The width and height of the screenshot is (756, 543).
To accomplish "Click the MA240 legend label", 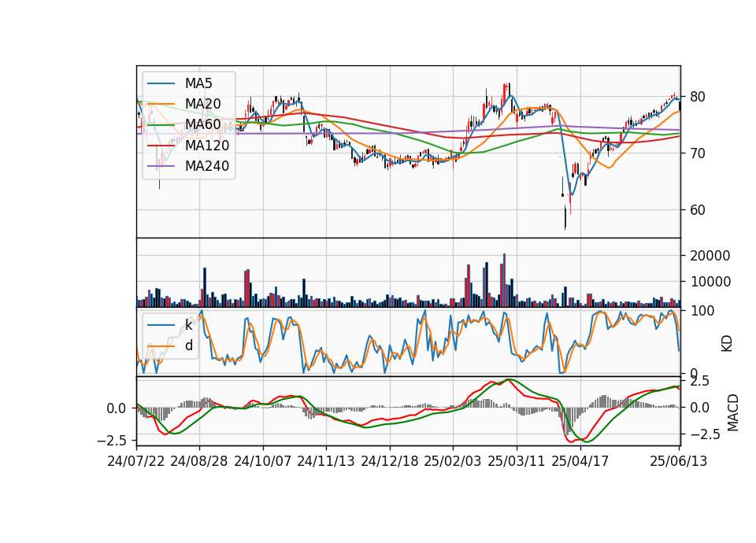I will click(x=207, y=166).
